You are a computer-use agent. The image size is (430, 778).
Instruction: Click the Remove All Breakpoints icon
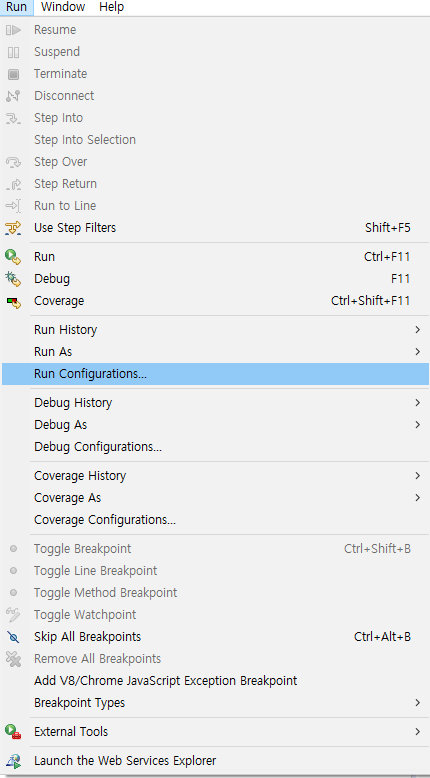[x=13, y=659]
